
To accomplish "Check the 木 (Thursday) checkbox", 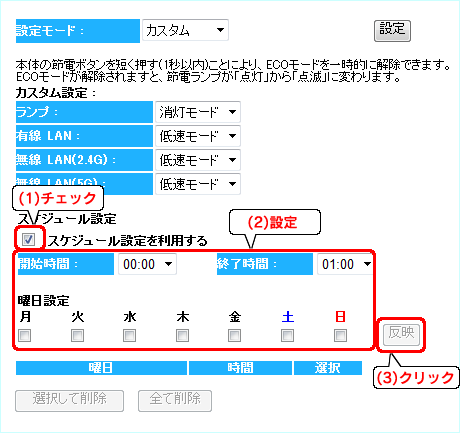I will tap(182, 335).
